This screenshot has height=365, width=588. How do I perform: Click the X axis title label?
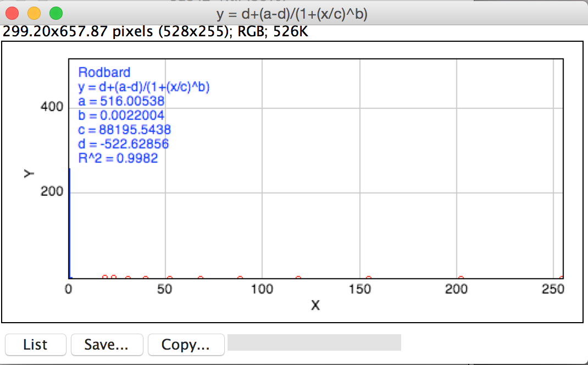[315, 306]
